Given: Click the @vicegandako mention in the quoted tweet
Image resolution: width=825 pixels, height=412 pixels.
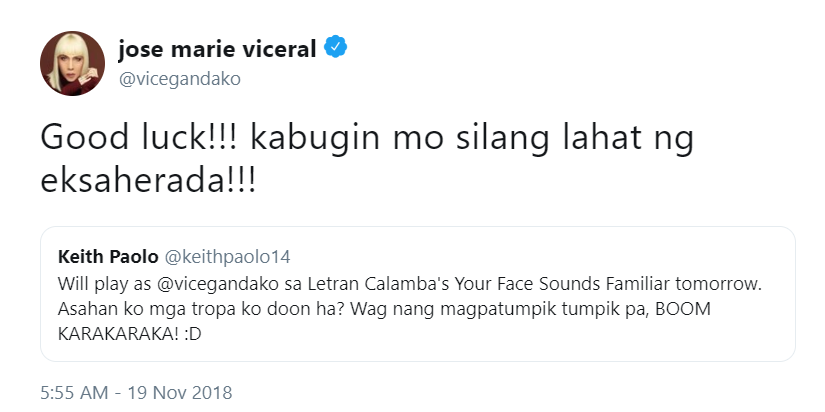Looking at the screenshot, I should tap(207, 284).
